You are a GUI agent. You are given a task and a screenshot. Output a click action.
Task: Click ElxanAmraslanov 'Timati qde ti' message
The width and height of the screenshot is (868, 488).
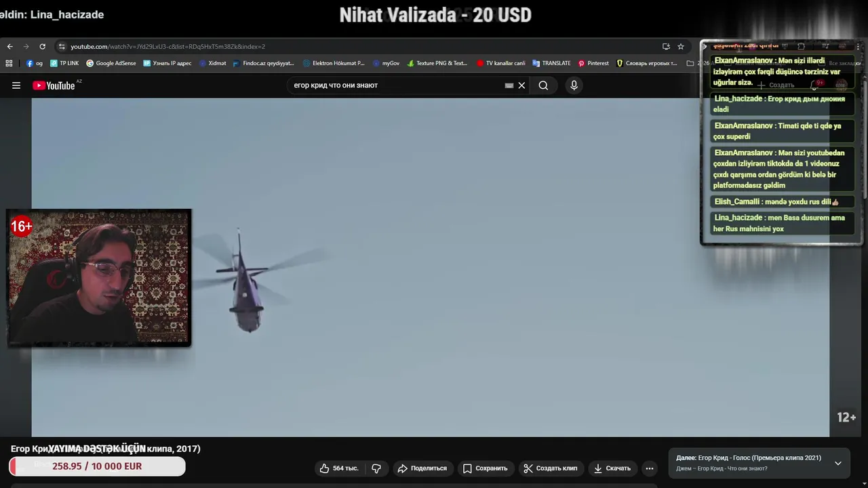[x=782, y=131]
